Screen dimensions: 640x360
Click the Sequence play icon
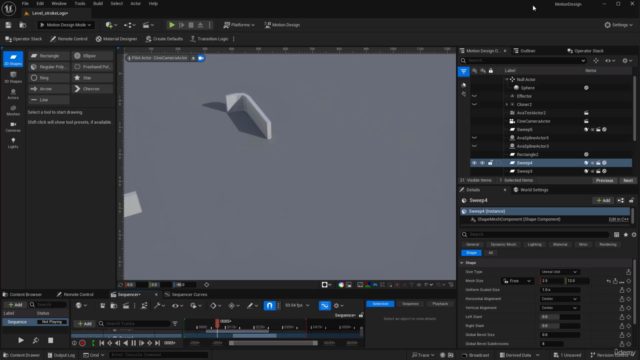point(21,340)
